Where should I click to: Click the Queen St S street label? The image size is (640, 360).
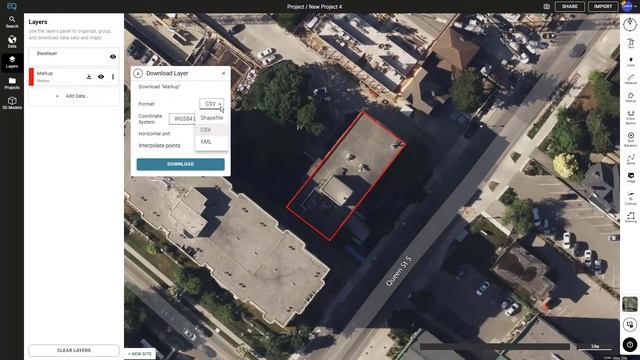point(399,271)
